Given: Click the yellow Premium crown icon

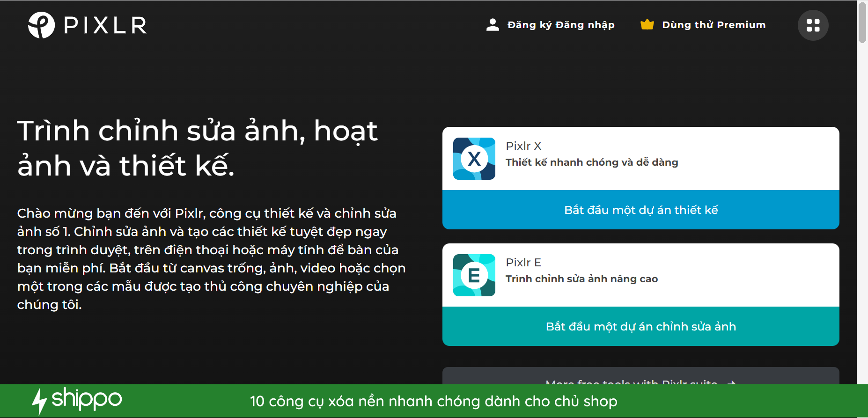Looking at the screenshot, I should coord(647,24).
